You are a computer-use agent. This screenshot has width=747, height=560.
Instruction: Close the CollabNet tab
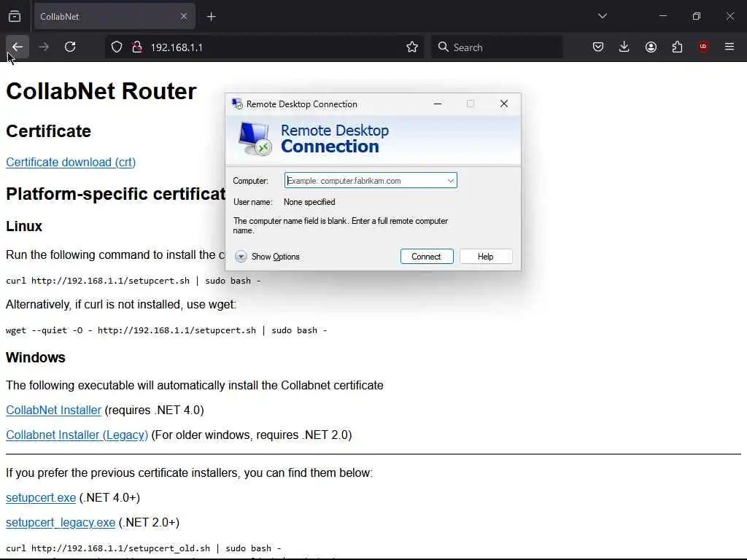(x=184, y=17)
